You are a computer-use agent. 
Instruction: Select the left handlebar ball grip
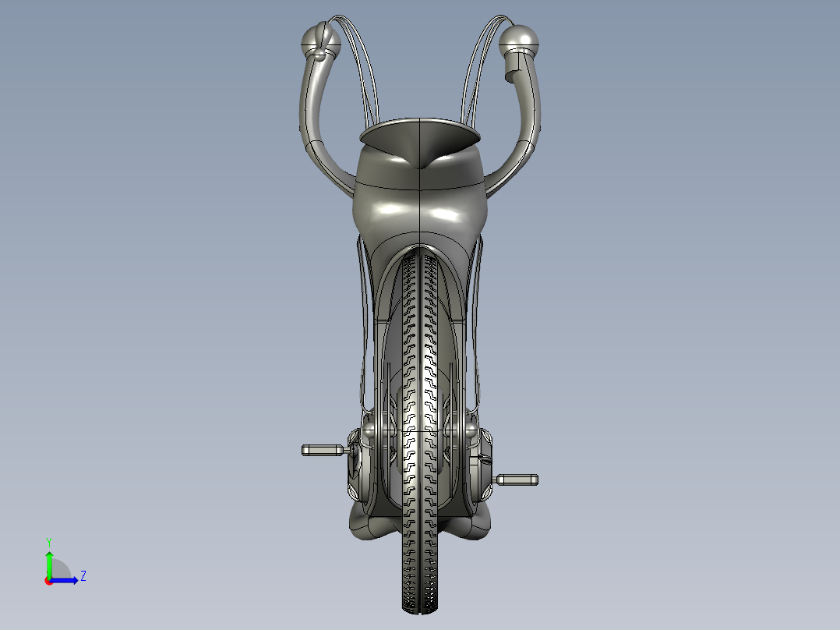click(321, 41)
